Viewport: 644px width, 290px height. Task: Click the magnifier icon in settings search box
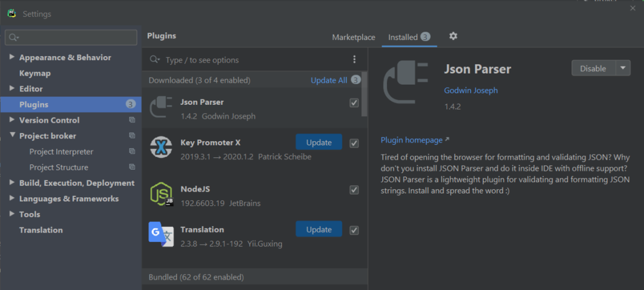(13, 38)
